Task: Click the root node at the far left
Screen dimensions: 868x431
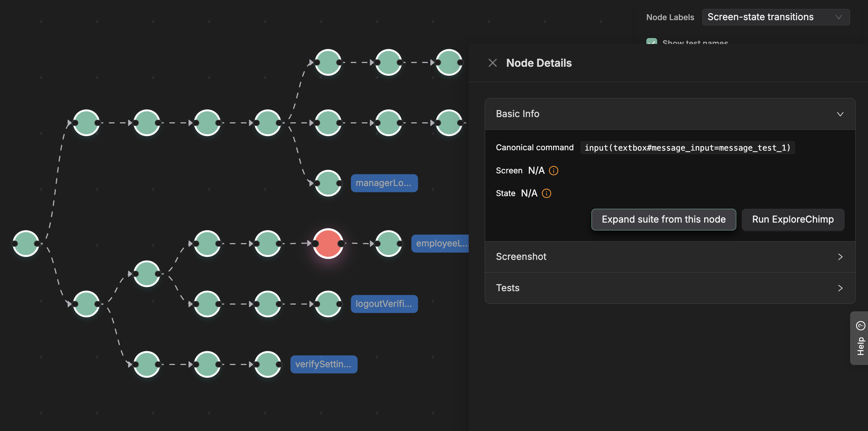Action: tap(26, 244)
